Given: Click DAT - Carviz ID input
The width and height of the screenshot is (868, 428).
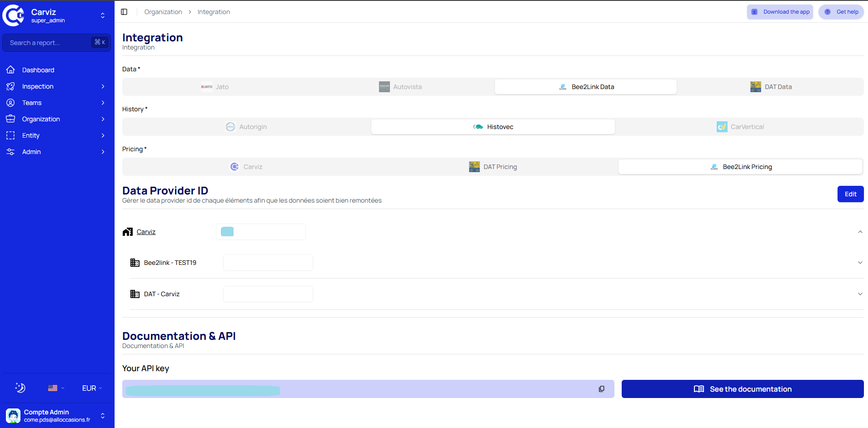Looking at the screenshot, I should click(x=268, y=294).
